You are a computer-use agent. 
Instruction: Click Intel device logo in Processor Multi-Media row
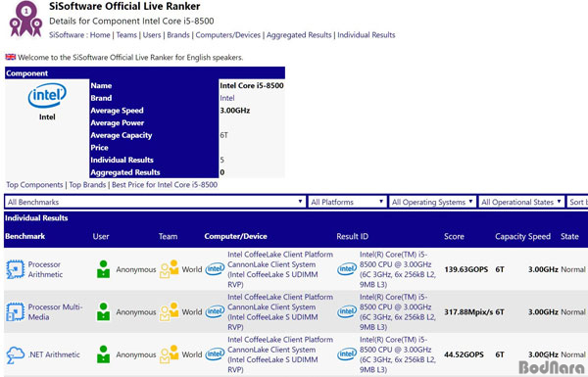point(215,311)
